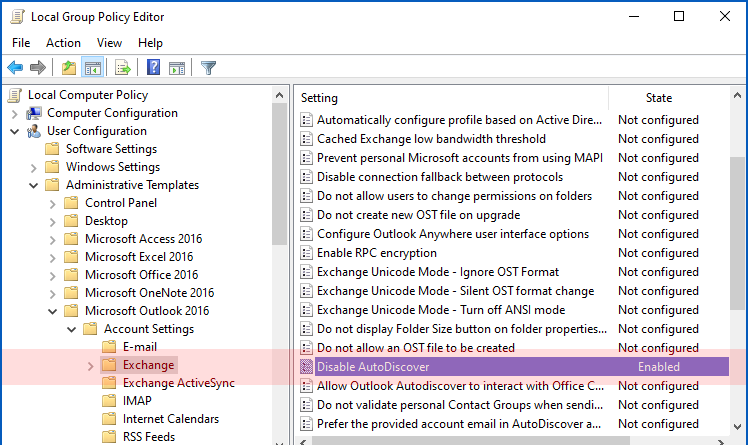Expand the Windows Settings node
The width and height of the screenshot is (748, 445).
33,168
